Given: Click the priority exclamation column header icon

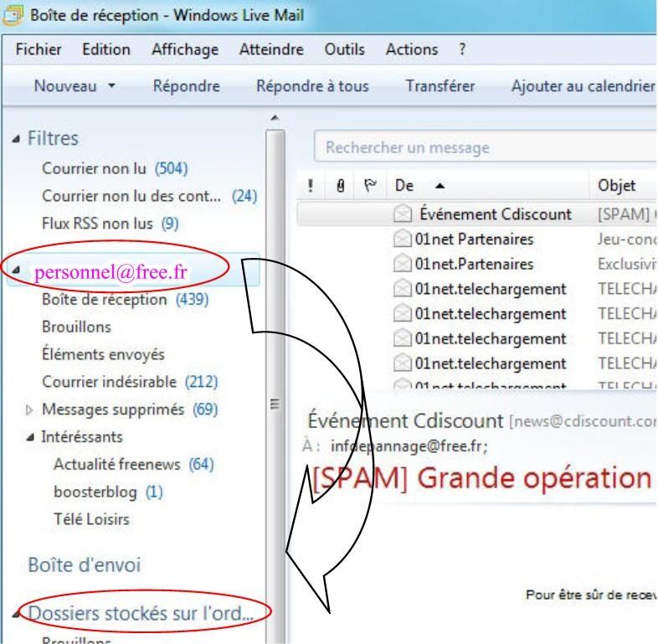Looking at the screenshot, I should tap(311, 186).
